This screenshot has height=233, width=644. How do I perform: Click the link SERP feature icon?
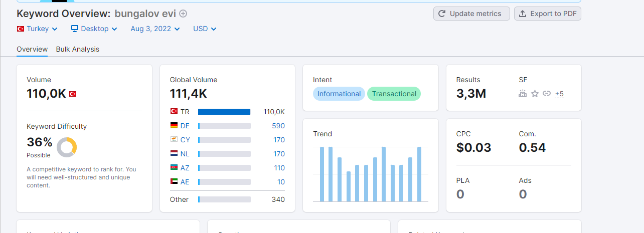tap(547, 94)
